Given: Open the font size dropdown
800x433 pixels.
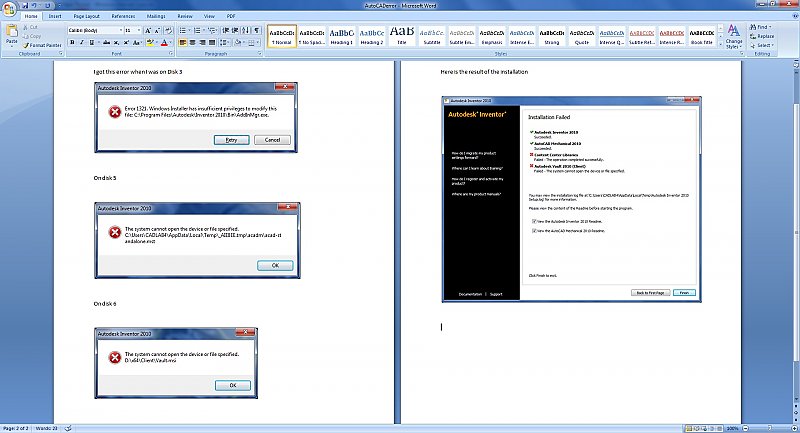Looking at the screenshot, I should 139,30.
